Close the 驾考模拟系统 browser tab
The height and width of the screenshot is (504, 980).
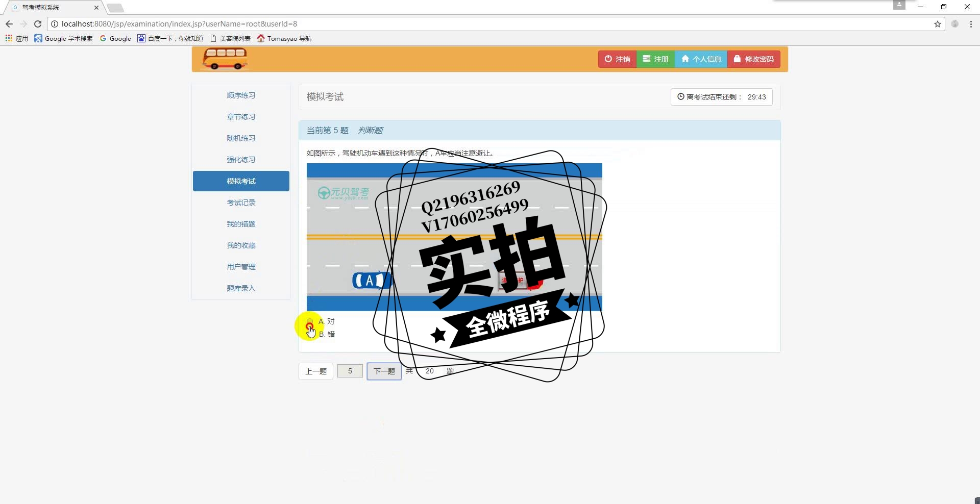click(96, 8)
